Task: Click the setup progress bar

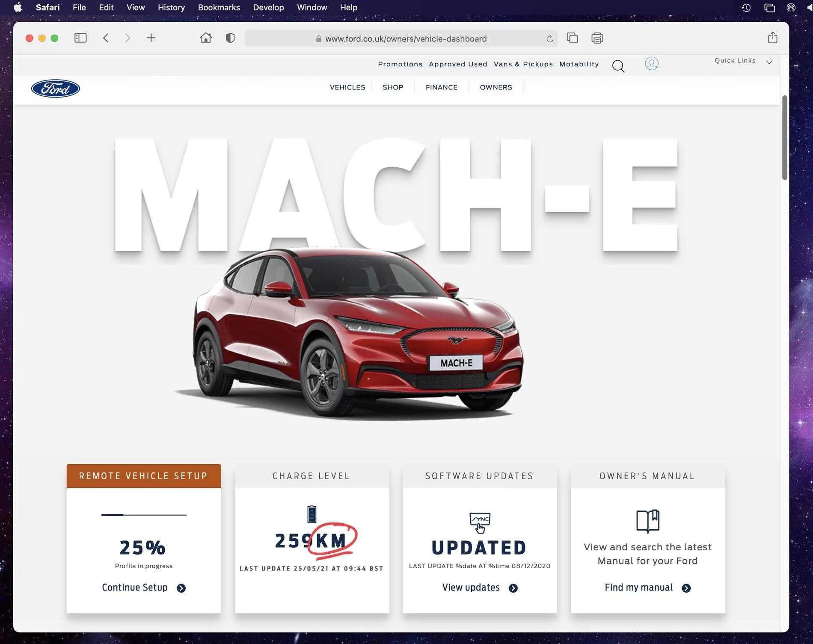Action: pyautogui.click(x=144, y=515)
